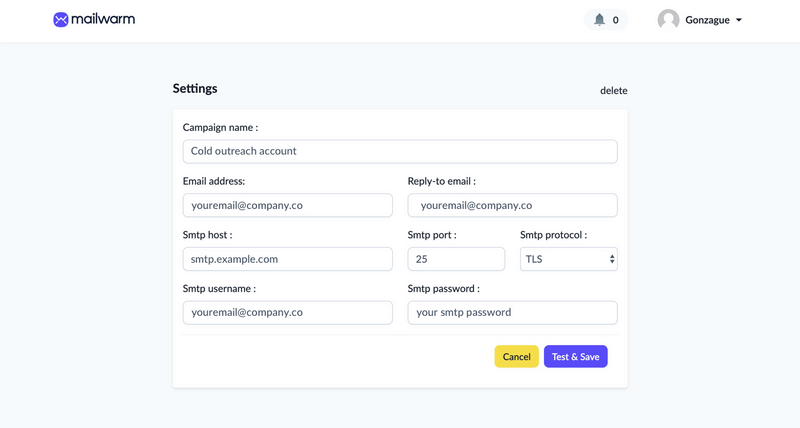Screen dimensions: 800x428
Task: Click the mailwarm wordmark text
Action: [x=103, y=19]
